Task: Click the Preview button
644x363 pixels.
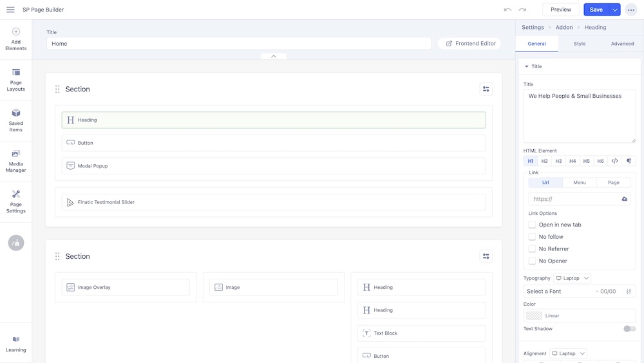Action: pyautogui.click(x=560, y=10)
